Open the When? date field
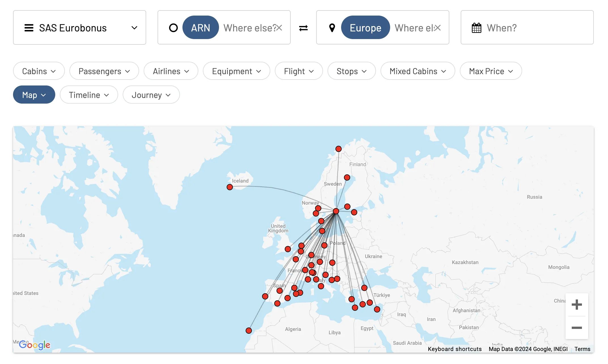Image resolution: width=608 pixels, height=364 pixels. (527, 27)
